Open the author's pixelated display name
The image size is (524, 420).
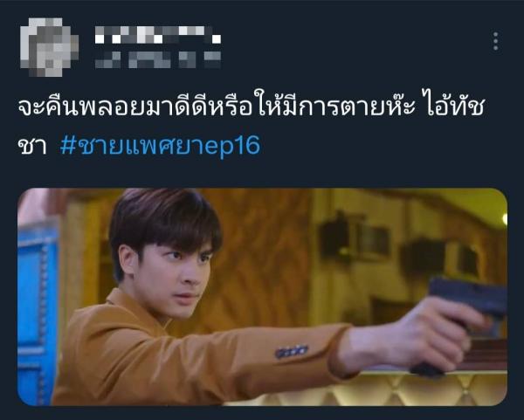pyautogui.click(x=158, y=35)
